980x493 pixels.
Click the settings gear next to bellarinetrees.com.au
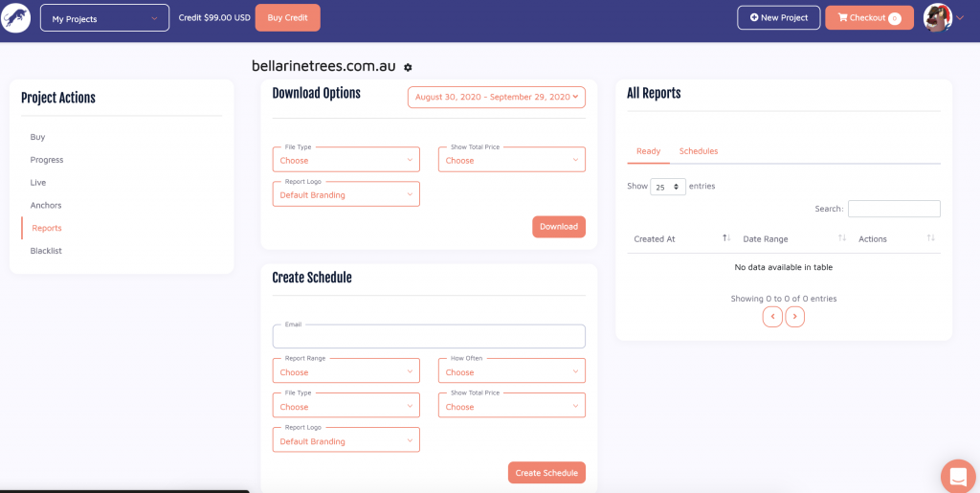tap(408, 68)
